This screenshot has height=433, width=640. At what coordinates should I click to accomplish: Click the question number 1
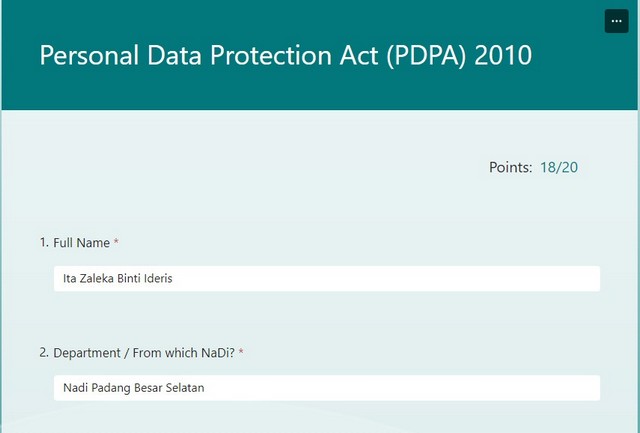(x=43, y=243)
